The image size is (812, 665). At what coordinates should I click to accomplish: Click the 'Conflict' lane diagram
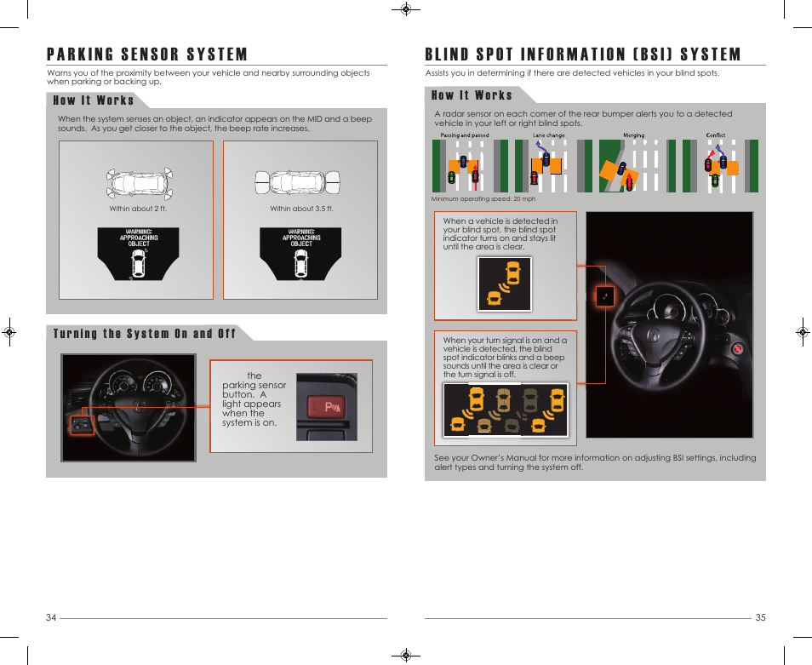tap(720, 166)
